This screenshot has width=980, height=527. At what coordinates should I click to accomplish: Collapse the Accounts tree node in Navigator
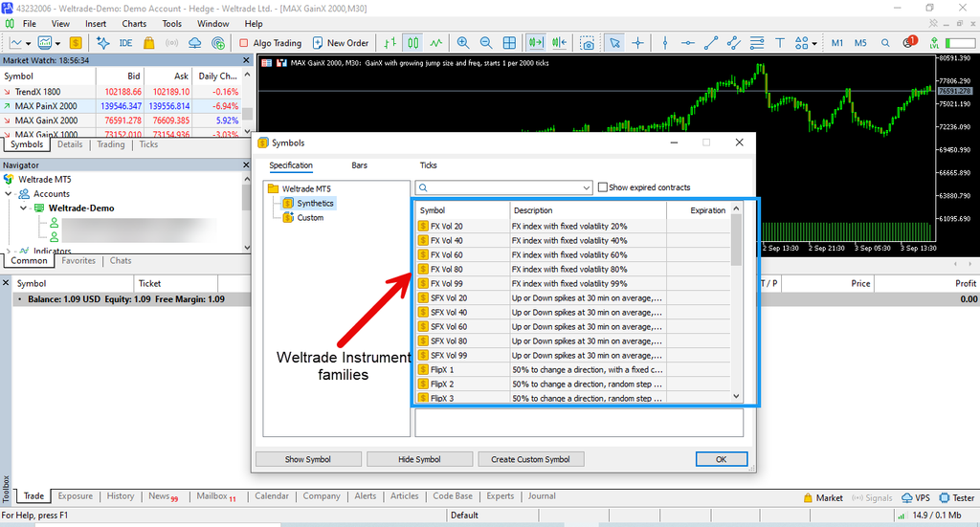(x=9, y=194)
